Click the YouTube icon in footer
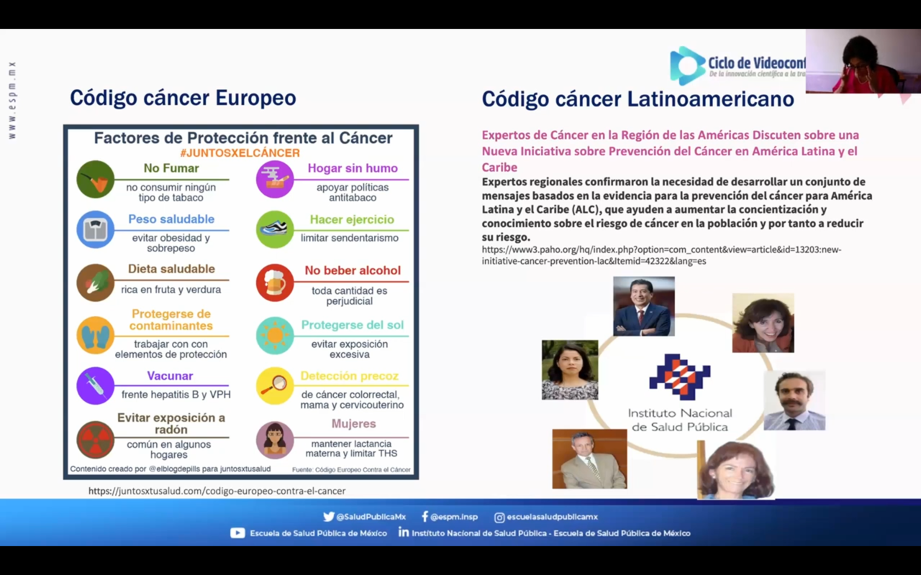Viewport: 922px width, 575px height. tap(238, 533)
